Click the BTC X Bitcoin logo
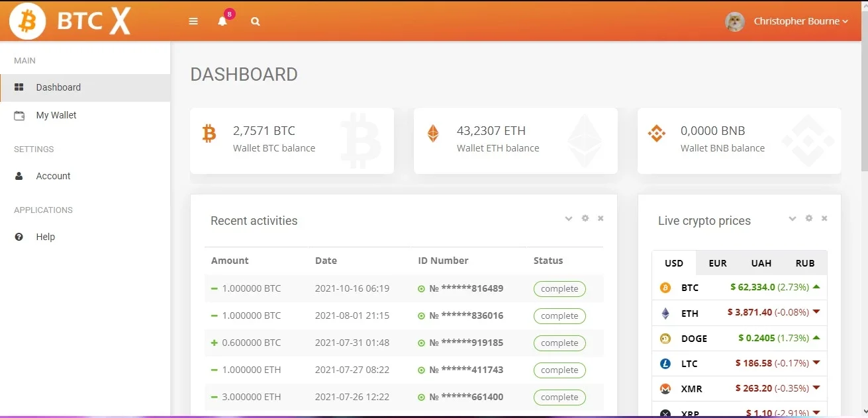Image resolution: width=868 pixels, height=418 pixels. (70, 21)
